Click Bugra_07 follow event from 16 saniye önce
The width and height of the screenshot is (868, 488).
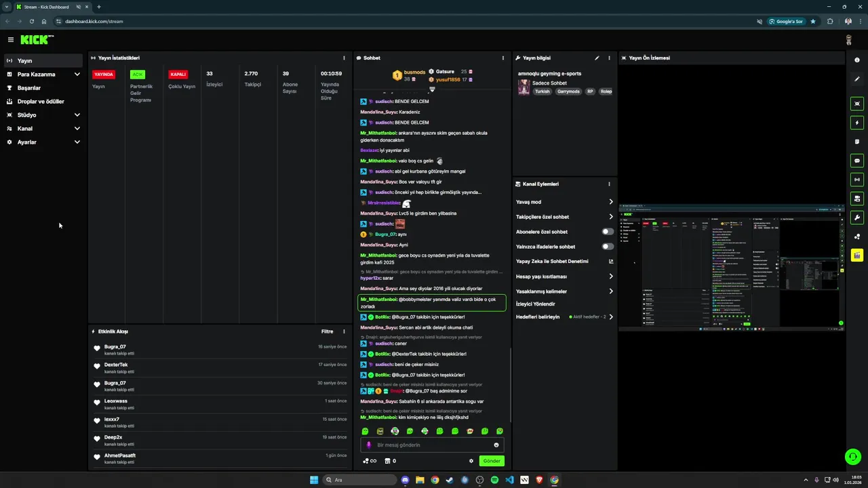pos(220,349)
